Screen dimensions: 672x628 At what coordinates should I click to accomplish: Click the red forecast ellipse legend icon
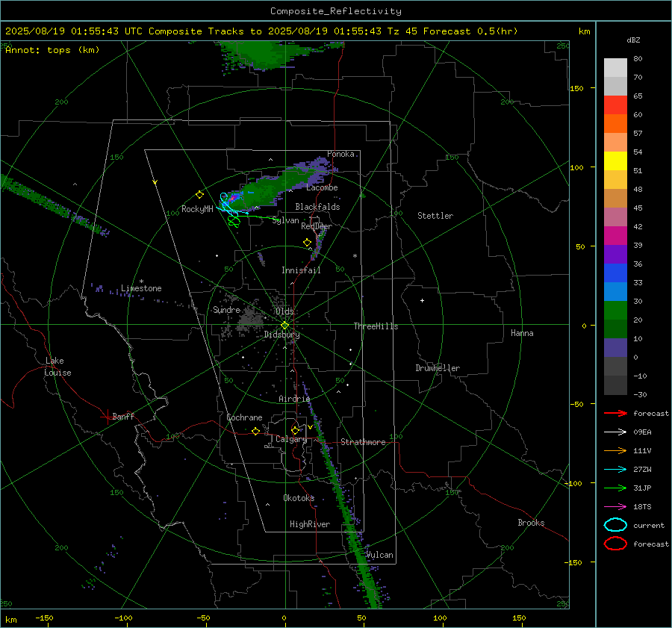click(615, 544)
